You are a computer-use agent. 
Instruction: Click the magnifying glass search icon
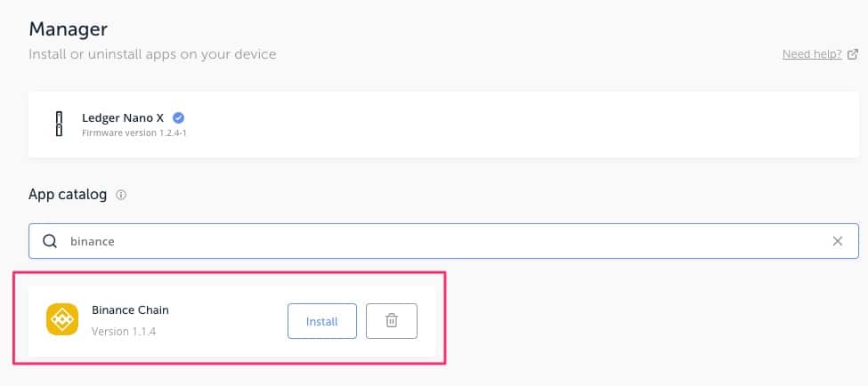click(51, 241)
